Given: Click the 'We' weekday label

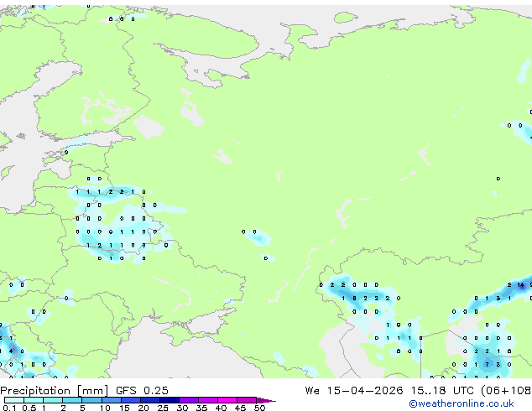Looking at the screenshot, I should click(312, 391).
